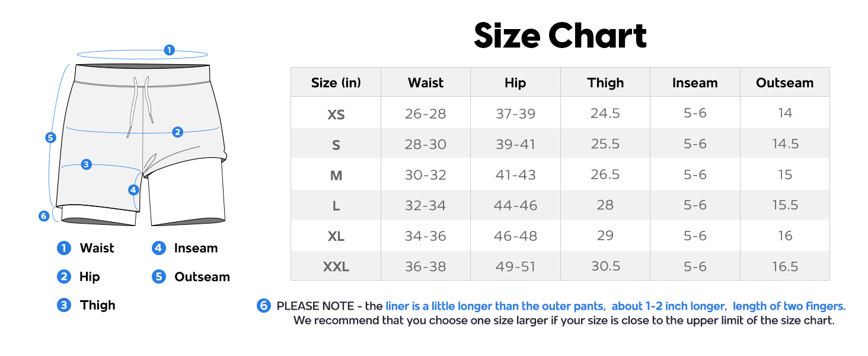Select the number 6 liner marker beside the shorts hem
Viewport: 868px width, 356px height.
pos(43,216)
